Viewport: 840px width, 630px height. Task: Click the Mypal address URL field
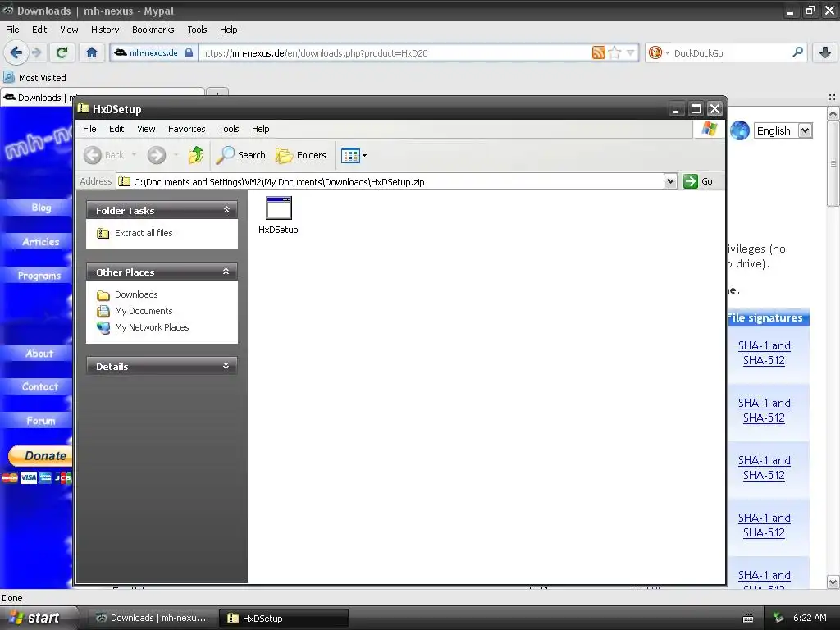click(x=394, y=53)
